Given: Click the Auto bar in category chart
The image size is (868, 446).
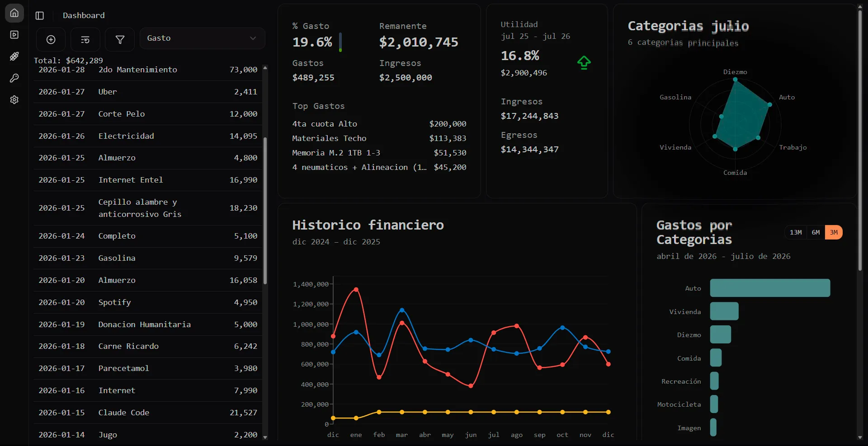Looking at the screenshot, I should [770, 288].
